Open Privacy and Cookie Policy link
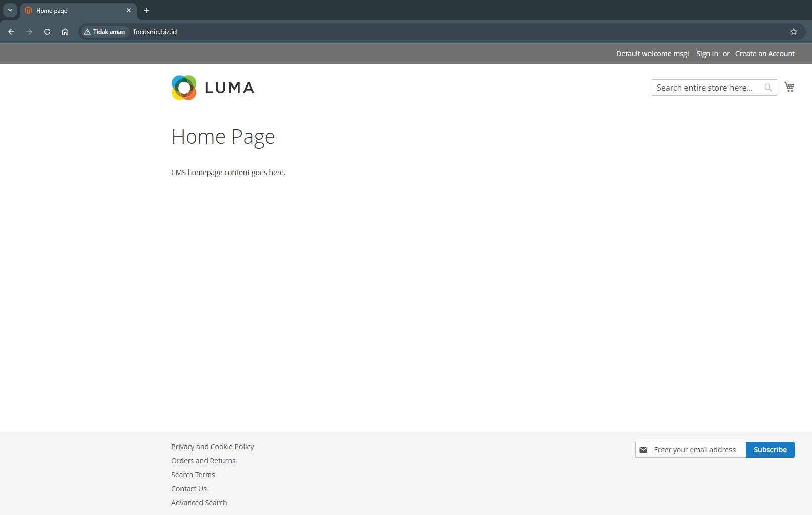The image size is (812, 515). [x=212, y=447]
